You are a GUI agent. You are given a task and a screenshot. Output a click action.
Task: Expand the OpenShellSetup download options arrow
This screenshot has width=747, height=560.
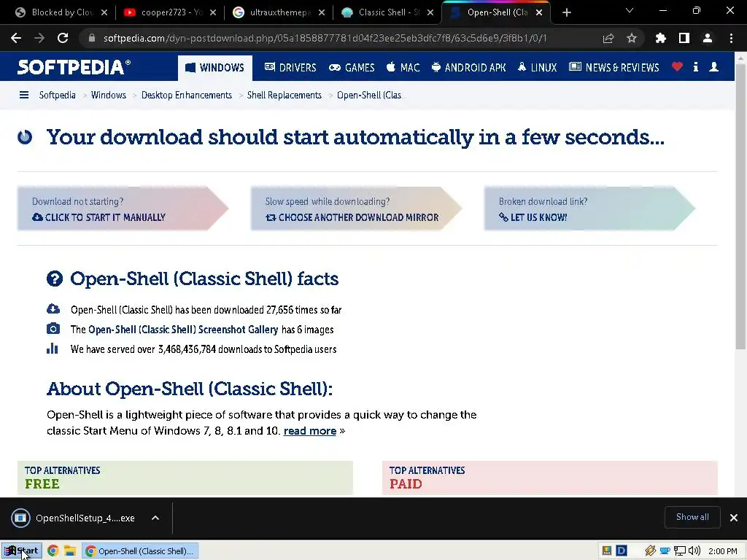pos(155,518)
